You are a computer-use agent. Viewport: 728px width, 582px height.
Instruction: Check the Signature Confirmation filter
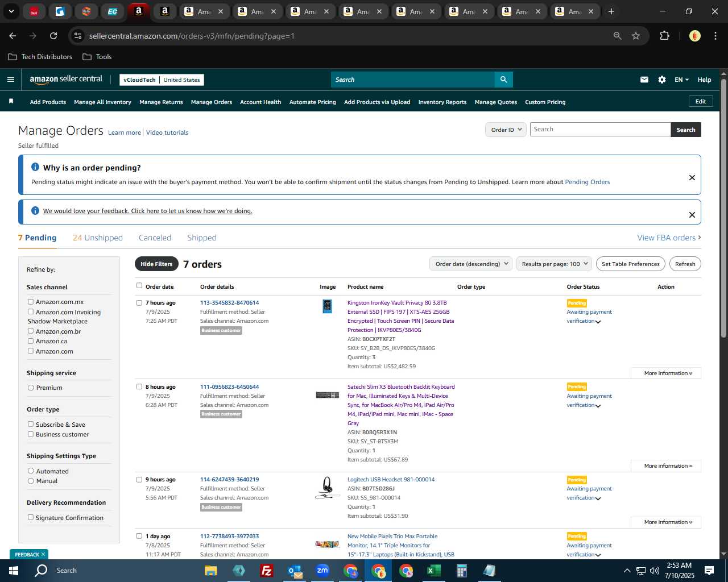click(x=31, y=517)
